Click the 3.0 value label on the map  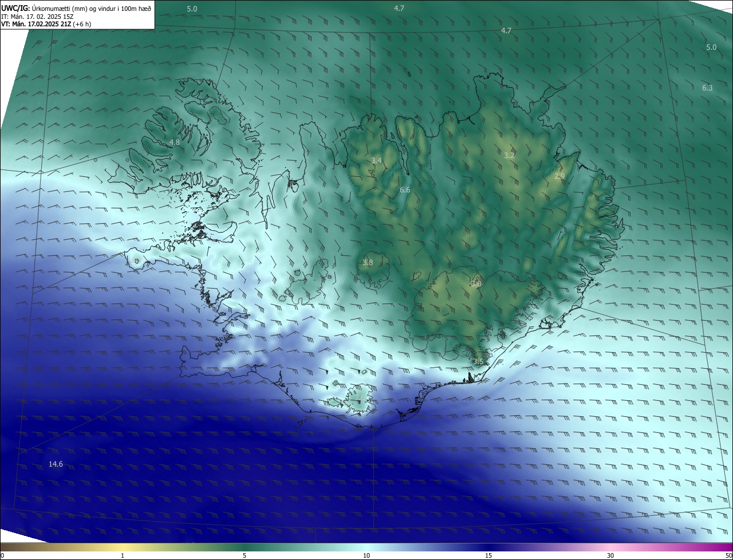[x=476, y=283]
